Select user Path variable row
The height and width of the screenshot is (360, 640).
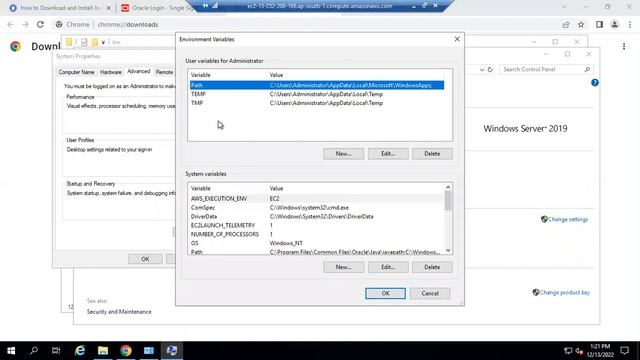coord(317,85)
